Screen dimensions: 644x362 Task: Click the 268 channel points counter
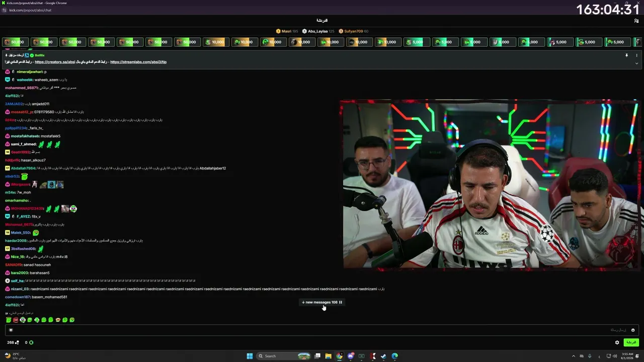(13, 342)
